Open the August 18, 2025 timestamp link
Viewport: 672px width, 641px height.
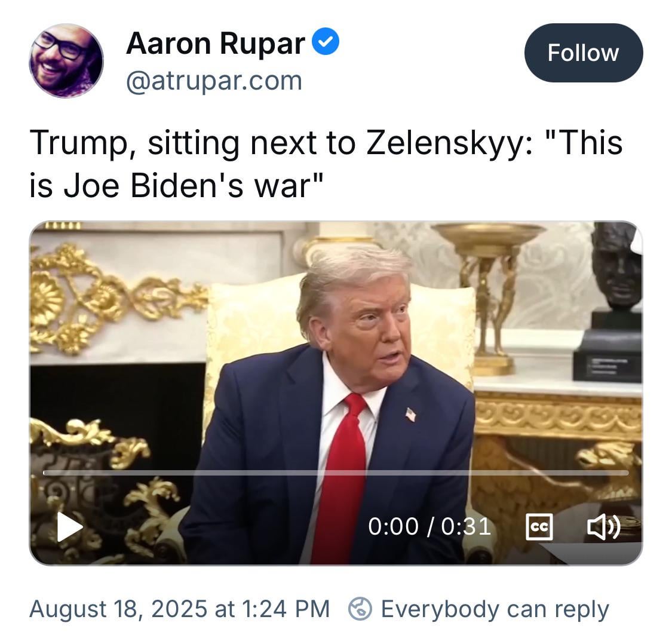click(x=179, y=609)
